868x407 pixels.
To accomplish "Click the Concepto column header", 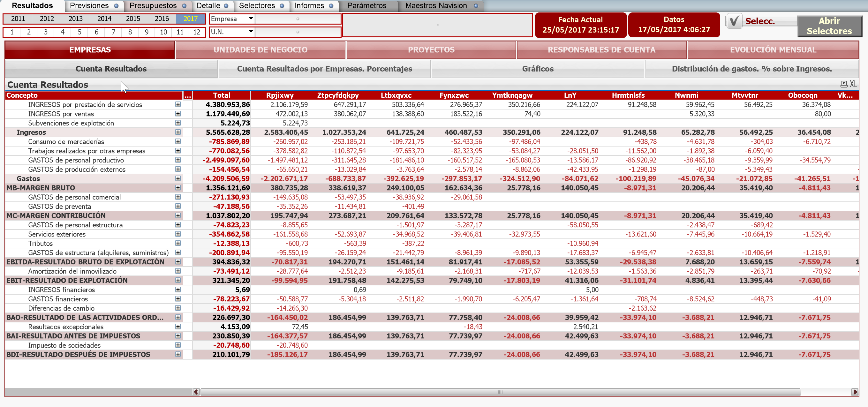I will click(x=94, y=95).
